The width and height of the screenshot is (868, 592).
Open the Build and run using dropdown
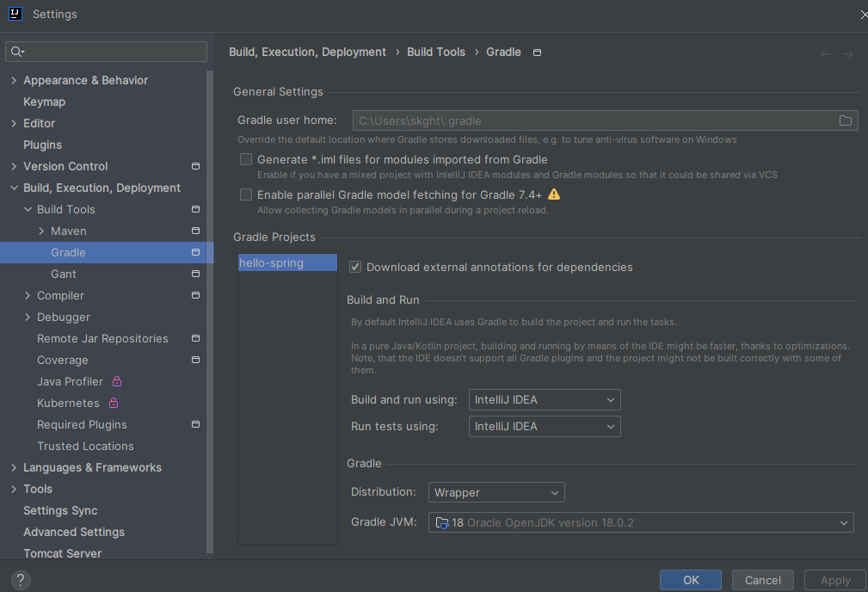545,400
